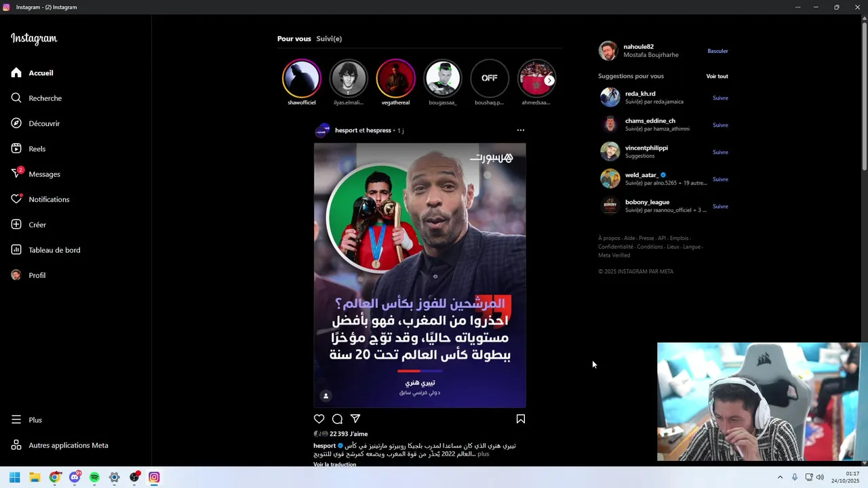Open hespress account from post header
The width and height of the screenshot is (868, 488).
coord(378,130)
